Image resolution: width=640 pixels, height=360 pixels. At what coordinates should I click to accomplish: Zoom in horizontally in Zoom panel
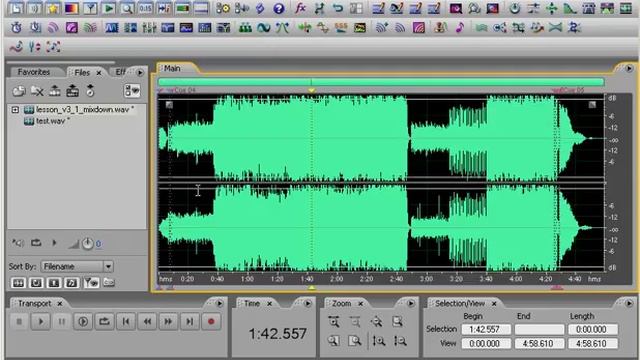point(334,322)
